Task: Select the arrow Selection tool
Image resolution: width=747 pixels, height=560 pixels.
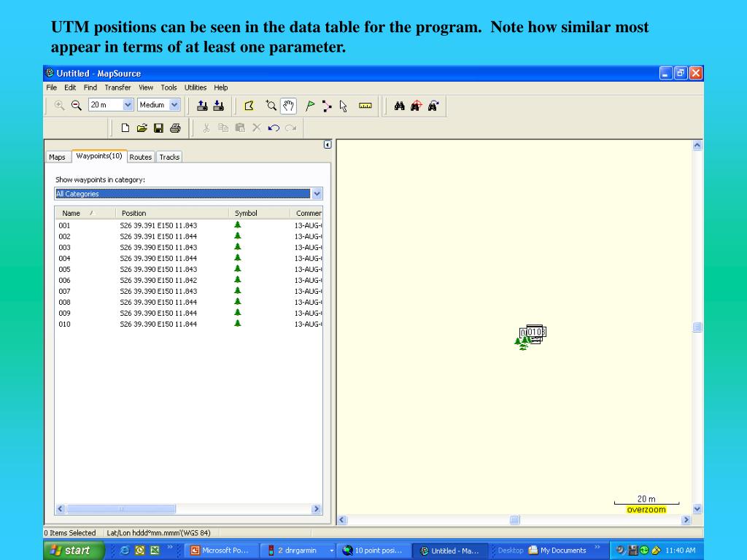Action: pyautogui.click(x=344, y=106)
